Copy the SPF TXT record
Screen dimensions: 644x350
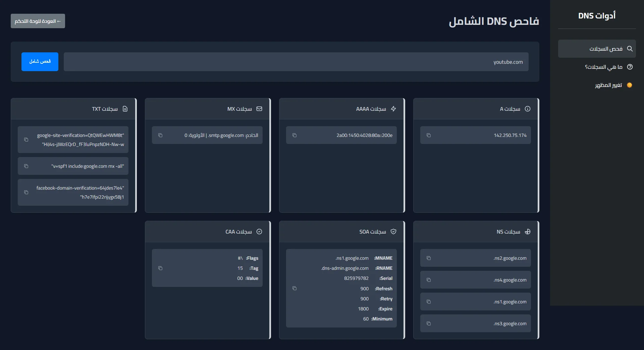click(26, 166)
